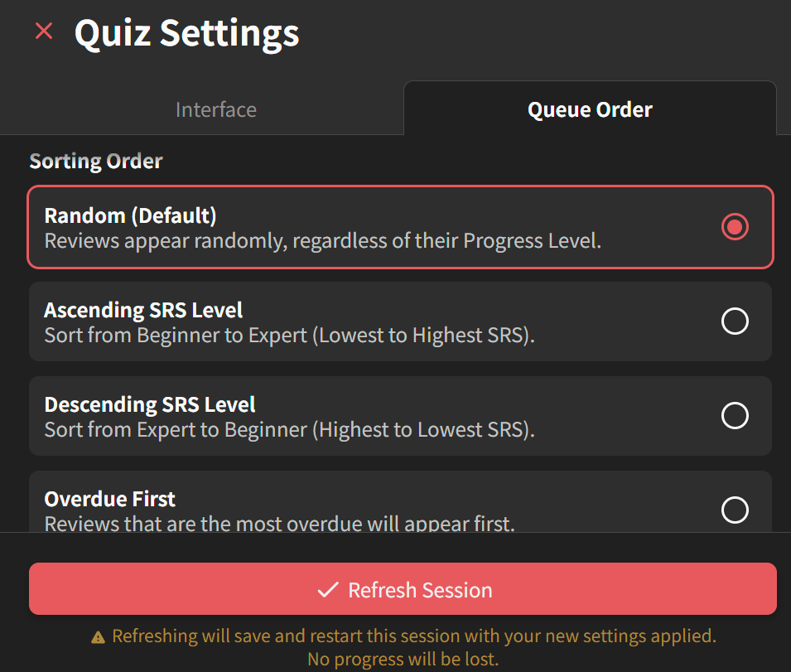Click the warning triangle icon
Image resolution: width=791 pixels, height=672 pixels.
(98, 637)
